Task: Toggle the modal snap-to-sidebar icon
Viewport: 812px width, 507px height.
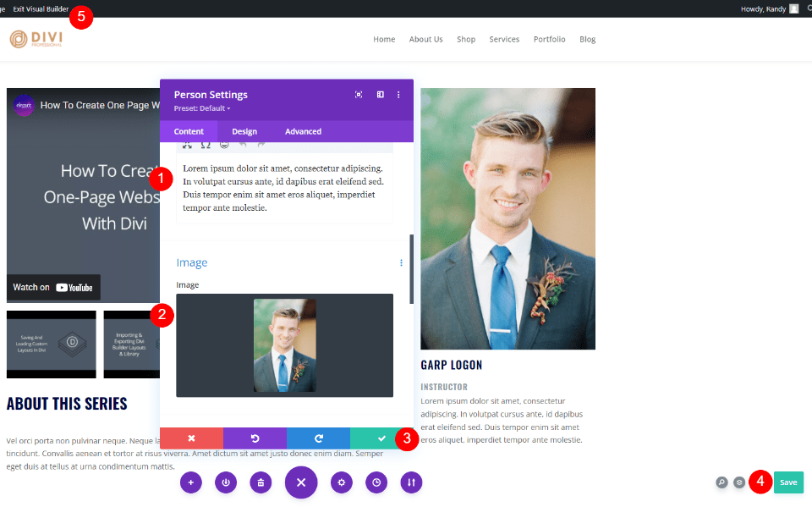Action: click(x=380, y=95)
